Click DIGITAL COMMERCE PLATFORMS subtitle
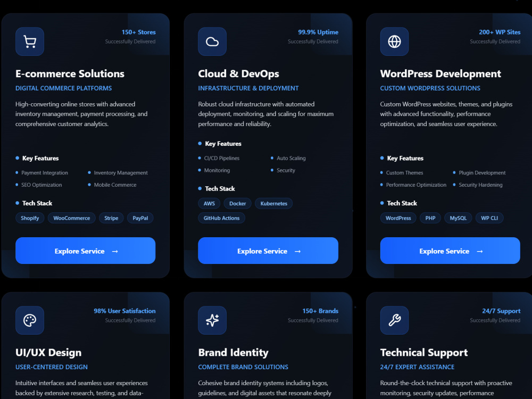 pyautogui.click(x=63, y=88)
